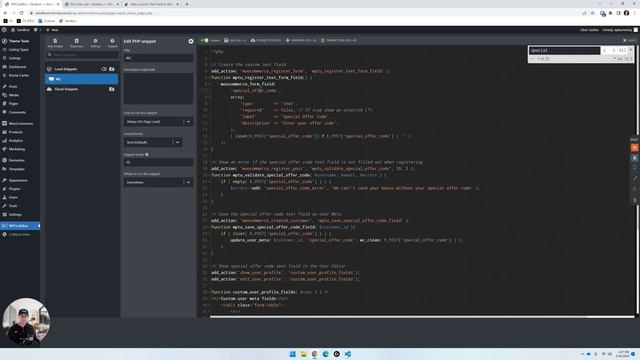Image resolution: width=640 pixels, height=360 pixels.
Task: Click Collapse menu in WordPress sidebar
Action: coord(20,234)
